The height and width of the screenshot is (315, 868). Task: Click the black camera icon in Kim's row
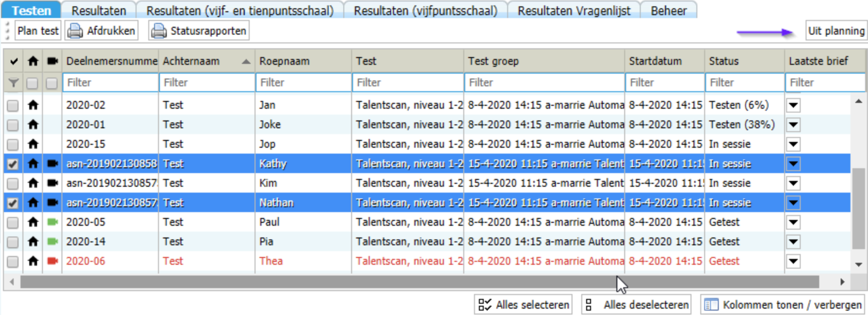point(52,183)
